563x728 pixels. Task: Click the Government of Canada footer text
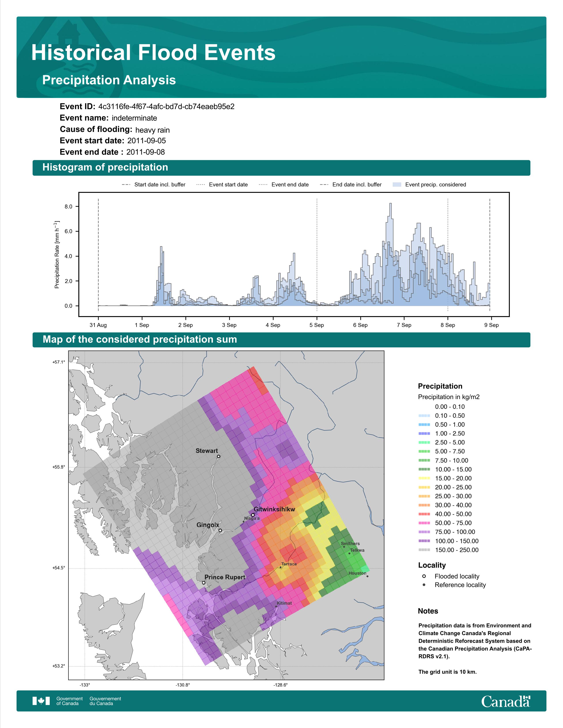click(x=70, y=701)
